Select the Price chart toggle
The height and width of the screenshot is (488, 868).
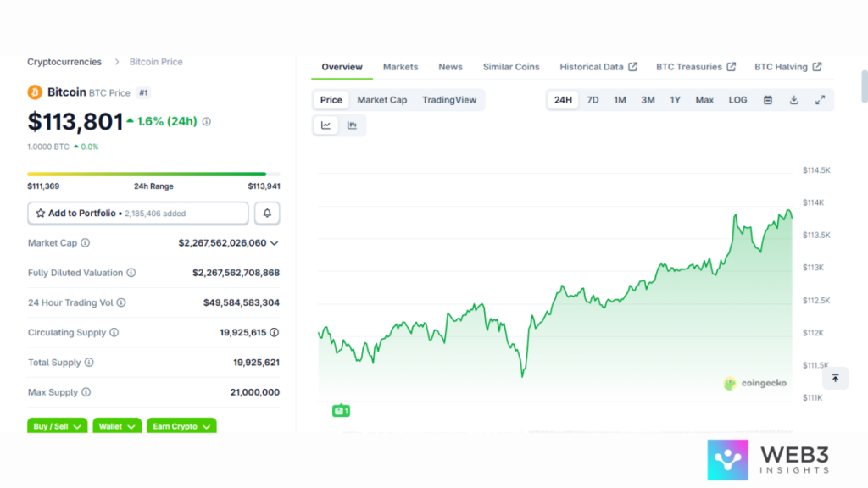click(x=331, y=100)
